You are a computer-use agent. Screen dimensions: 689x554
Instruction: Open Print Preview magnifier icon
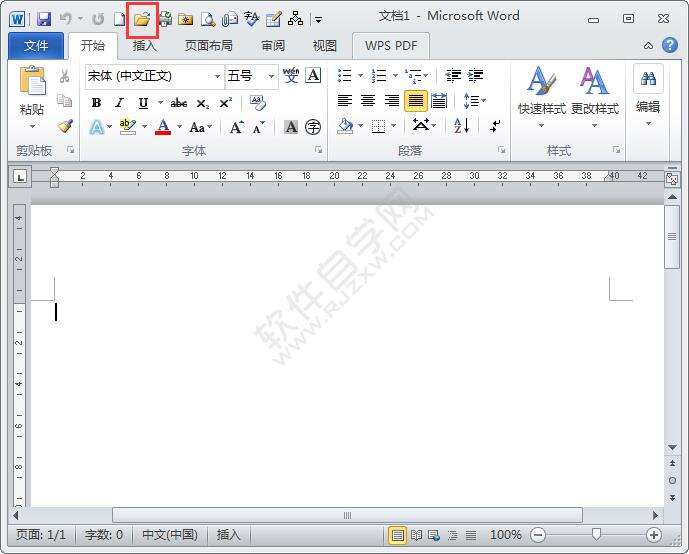click(207, 19)
